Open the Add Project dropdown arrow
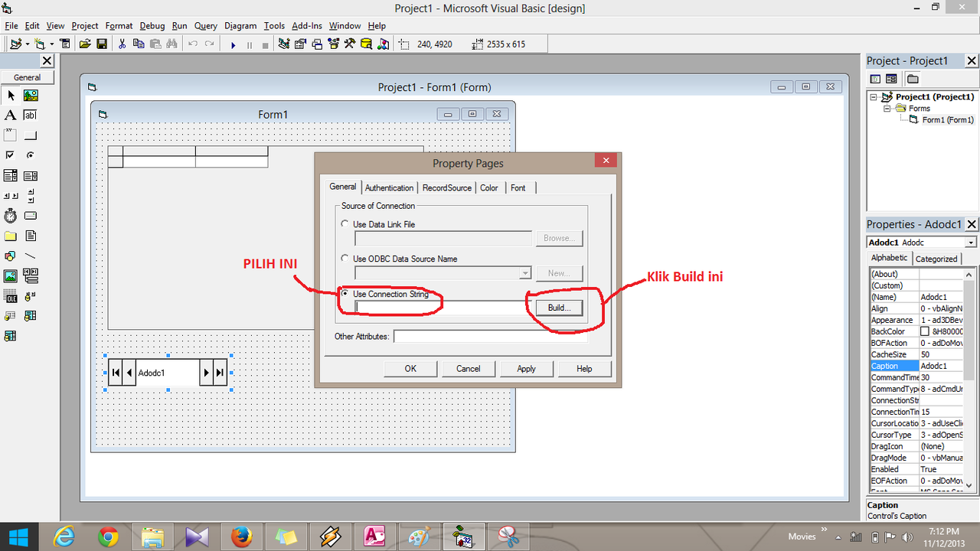980x551 pixels. click(x=28, y=44)
